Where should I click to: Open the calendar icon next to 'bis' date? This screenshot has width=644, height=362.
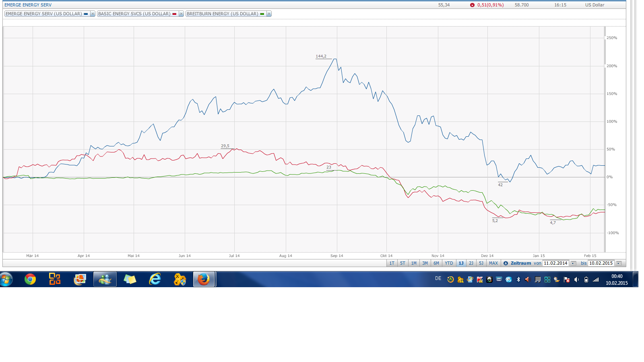pos(619,263)
